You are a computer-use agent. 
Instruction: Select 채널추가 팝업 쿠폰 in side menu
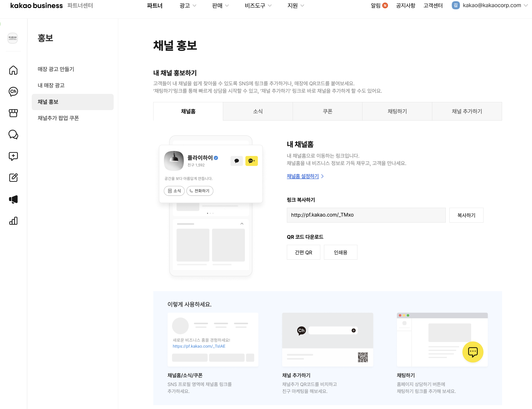[58, 118]
